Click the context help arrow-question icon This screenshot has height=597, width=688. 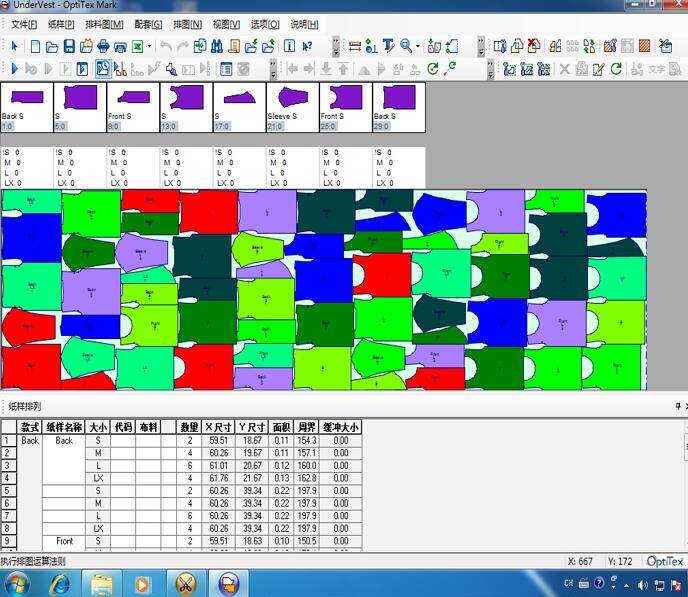[x=307, y=46]
